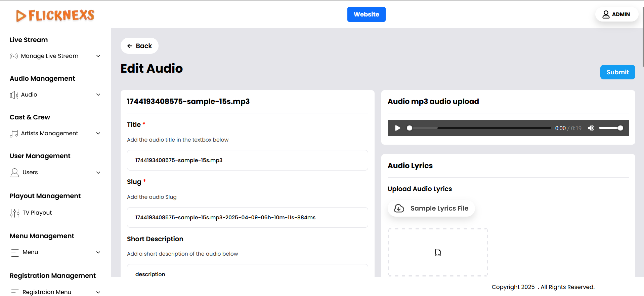
Task: Click the Manage Live Stream broadcast icon
Action: [x=14, y=56]
